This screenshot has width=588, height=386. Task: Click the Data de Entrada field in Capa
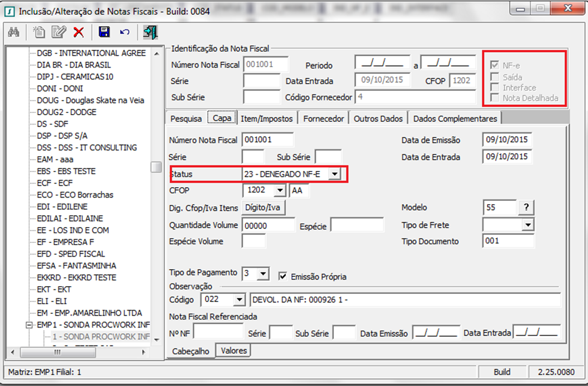tap(507, 157)
